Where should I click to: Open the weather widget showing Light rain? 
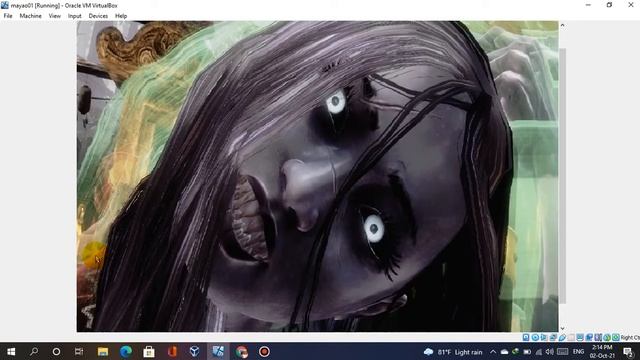point(453,352)
